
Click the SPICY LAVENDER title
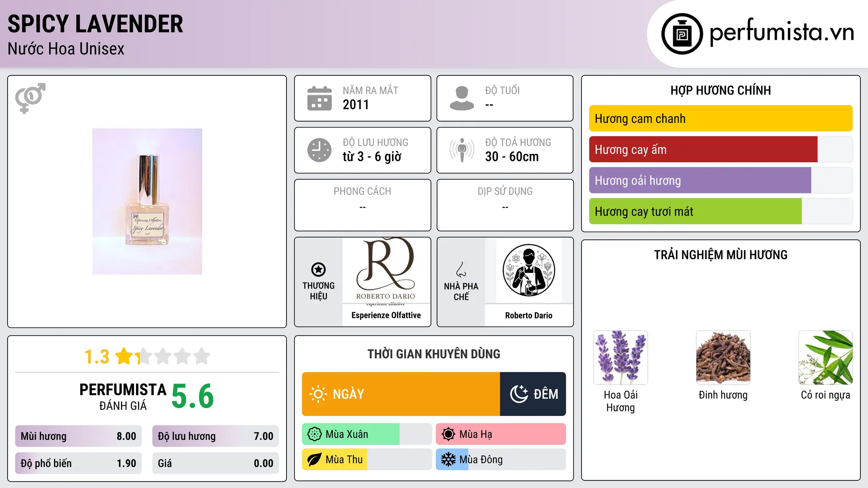coord(95,24)
